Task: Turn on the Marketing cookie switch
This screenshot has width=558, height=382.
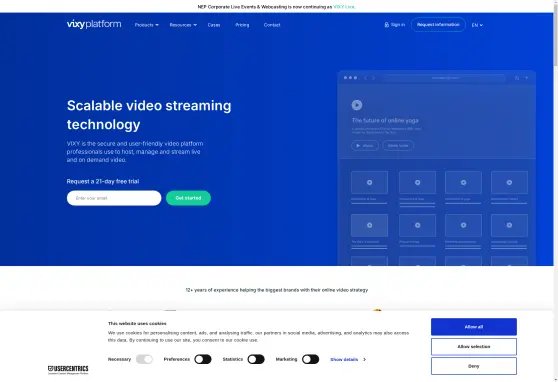Action: click(x=310, y=359)
